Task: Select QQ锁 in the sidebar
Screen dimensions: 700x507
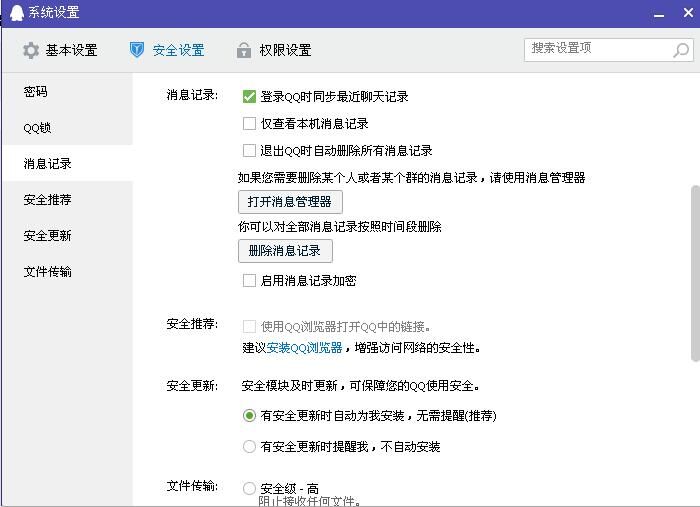Action: (67, 128)
